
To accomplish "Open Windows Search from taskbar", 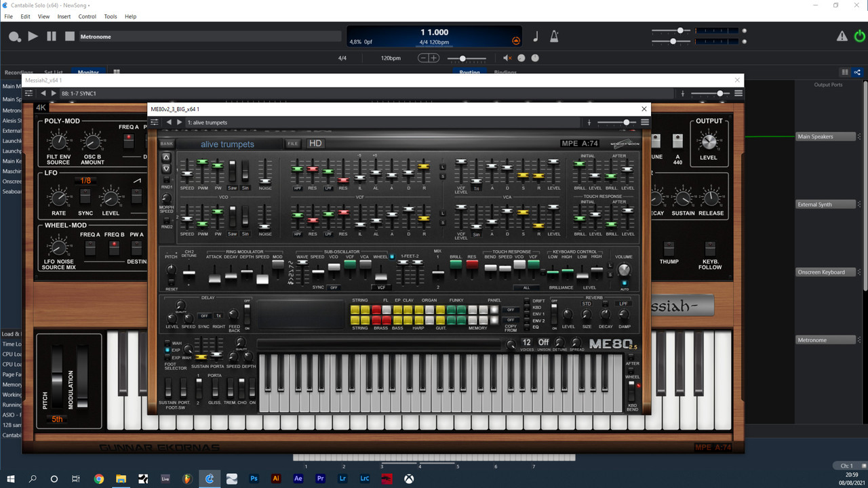I will tap(33, 479).
